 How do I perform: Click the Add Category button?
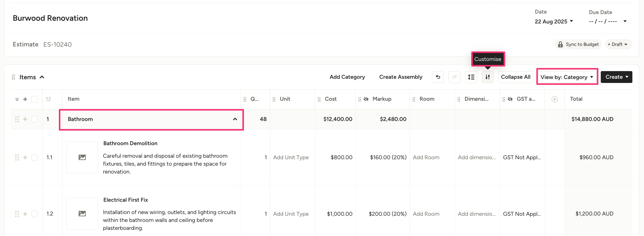[347, 77]
